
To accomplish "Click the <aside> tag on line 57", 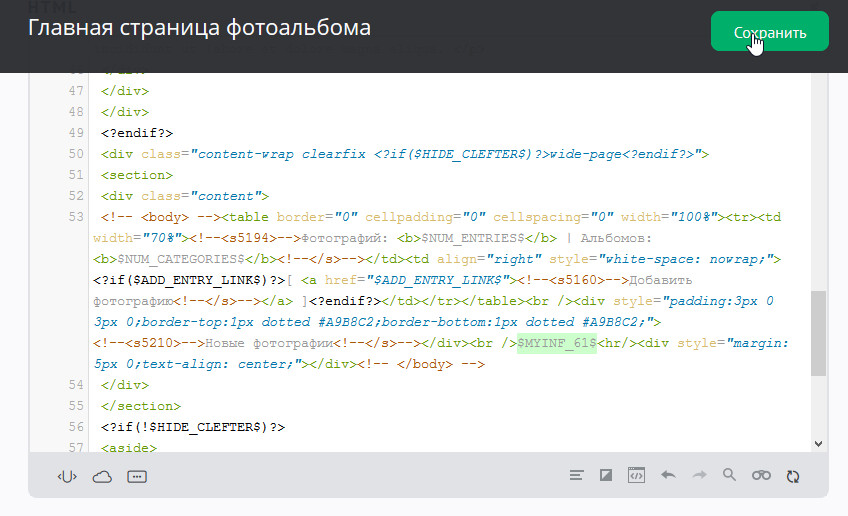I will pos(128,448).
